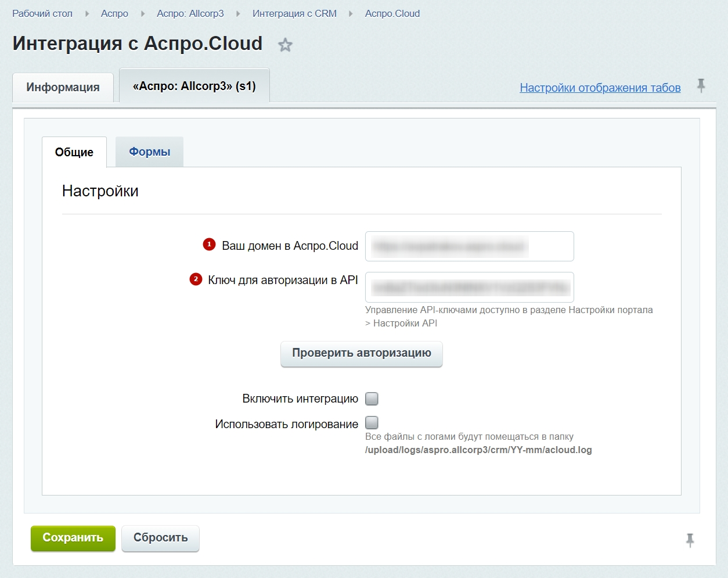Viewport: 728px width, 578px height.
Task: Open 'Интеграция с CRM' breadcrumb link
Action: click(x=294, y=13)
